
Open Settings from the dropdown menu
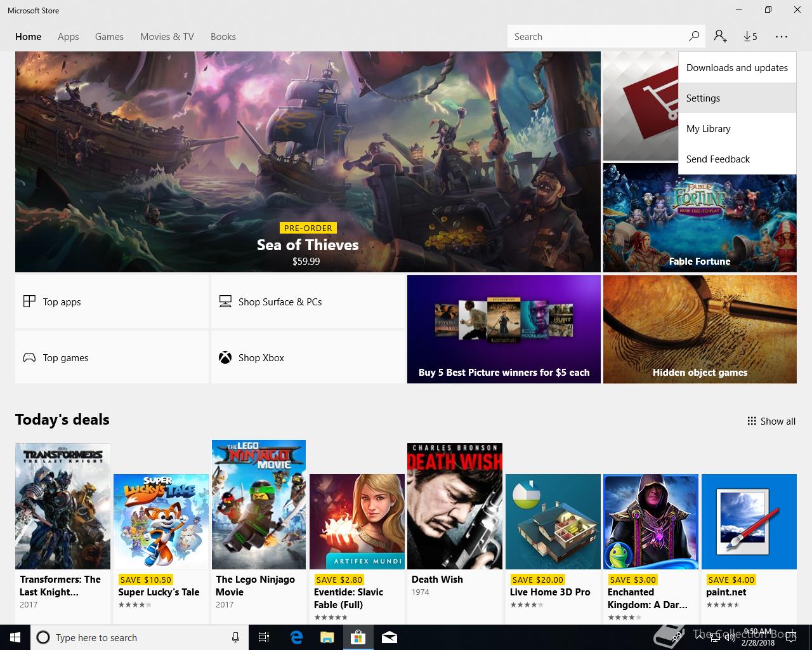(737, 98)
